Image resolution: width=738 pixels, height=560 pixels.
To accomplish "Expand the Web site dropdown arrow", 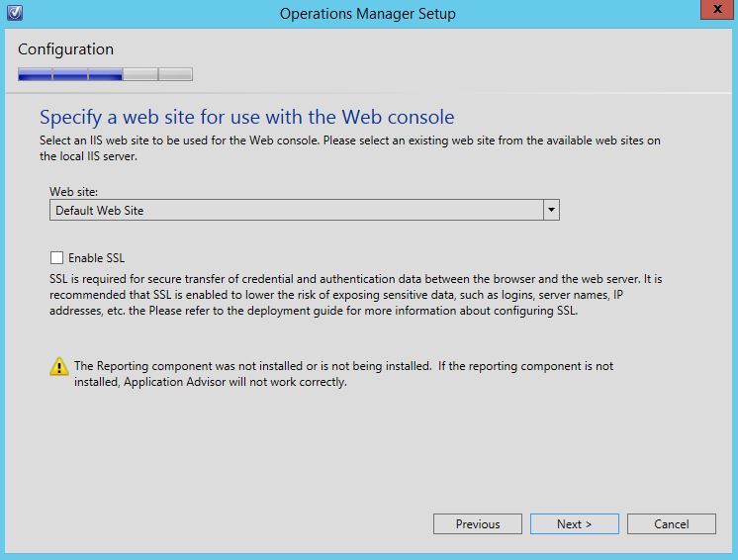I will [x=551, y=211].
